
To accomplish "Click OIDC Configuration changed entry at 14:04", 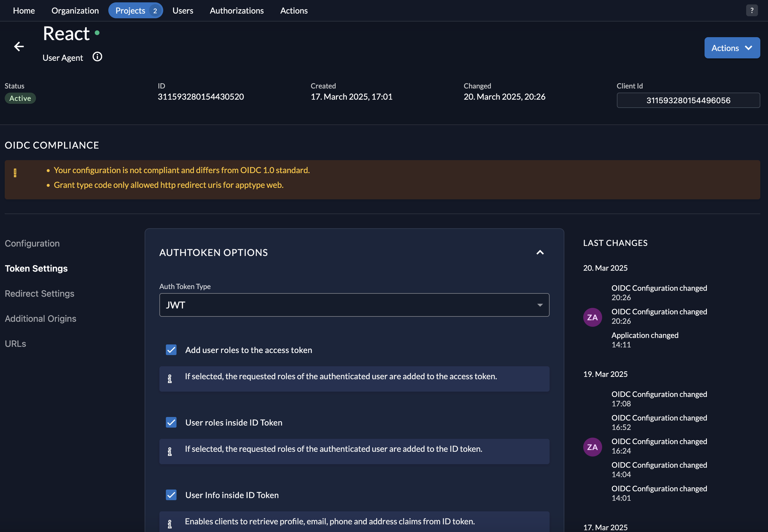I will (659, 470).
